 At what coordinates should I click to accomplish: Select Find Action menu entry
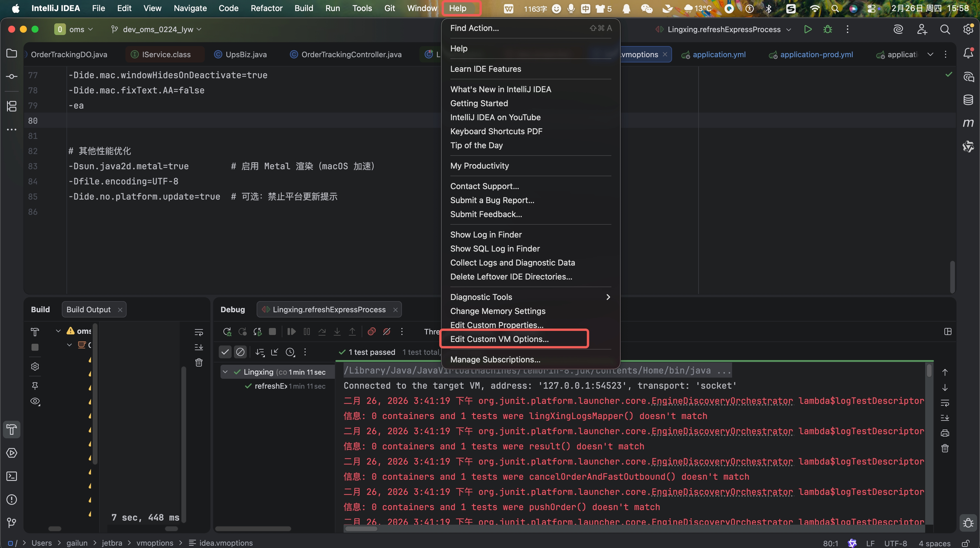[x=530, y=28]
